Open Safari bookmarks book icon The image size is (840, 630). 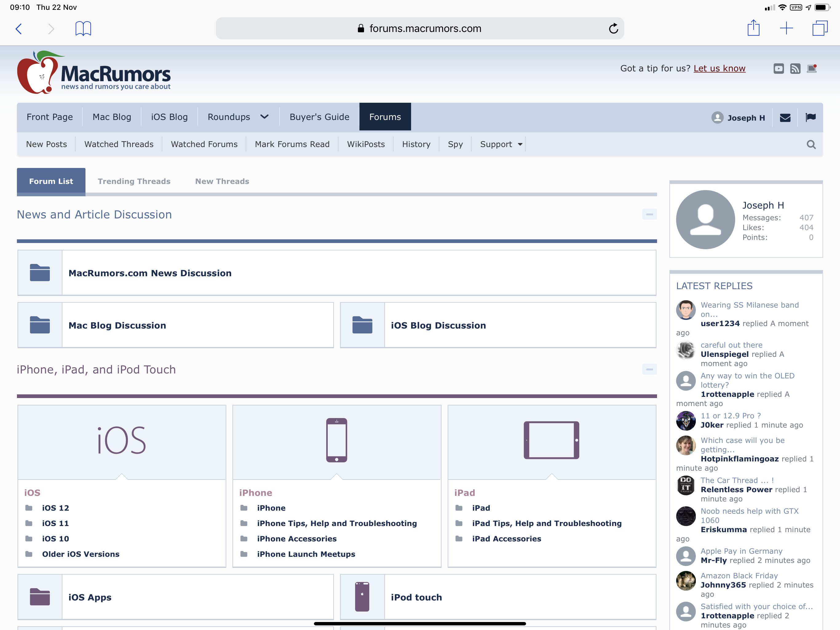[x=83, y=29]
